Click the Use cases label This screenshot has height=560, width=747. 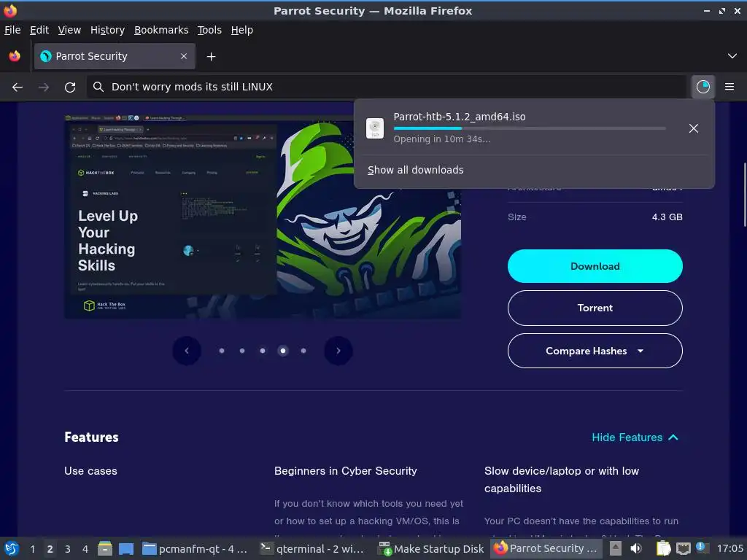click(90, 471)
